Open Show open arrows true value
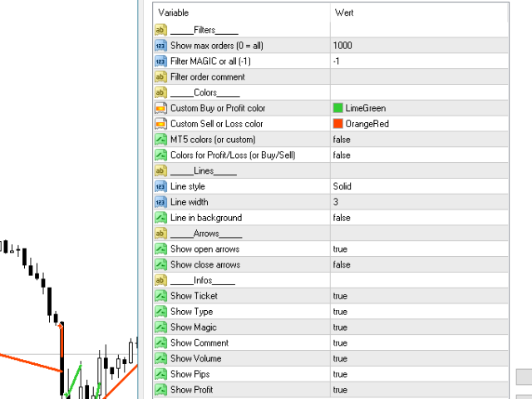 (x=419, y=249)
